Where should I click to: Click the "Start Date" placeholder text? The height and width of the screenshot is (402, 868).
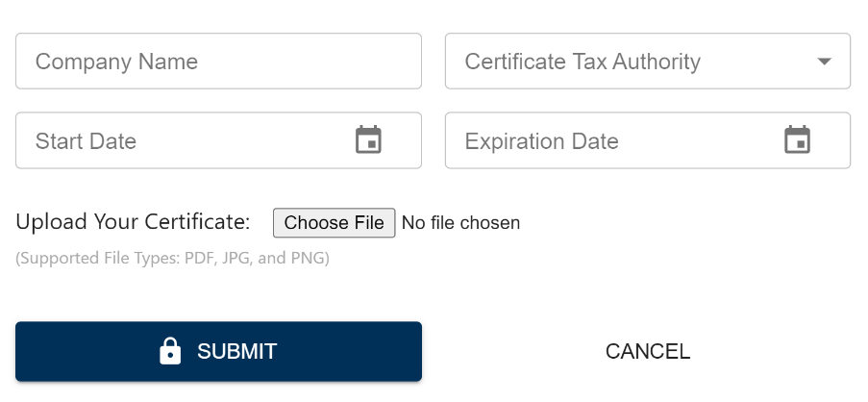(x=86, y=141)
